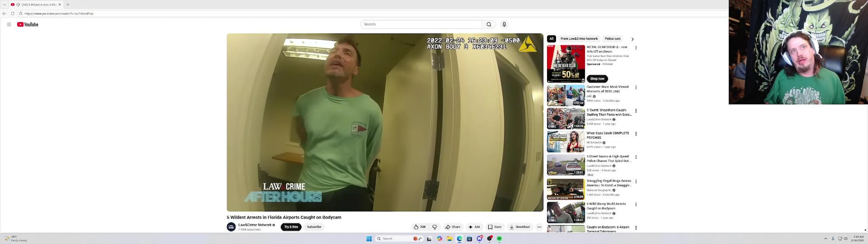Screen dimensions: 868x244
Task: Dislike the video with thumbs-down icon
Action: [x=435, y=227]
